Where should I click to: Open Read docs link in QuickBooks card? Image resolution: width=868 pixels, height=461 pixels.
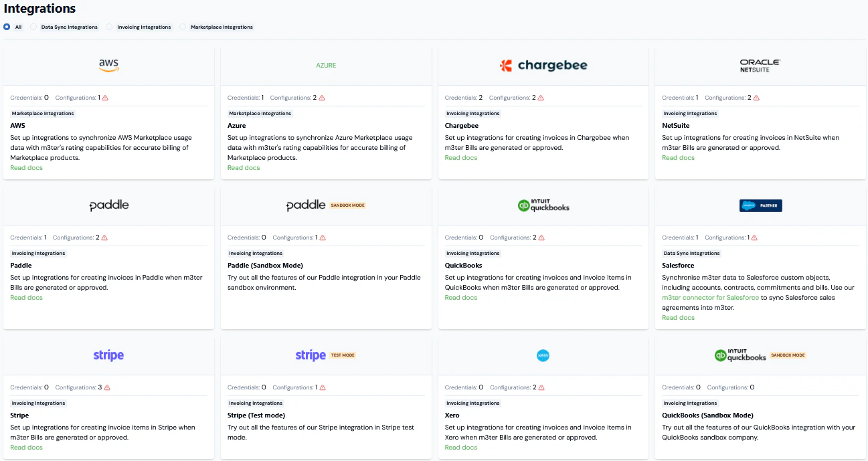[461, 298]
